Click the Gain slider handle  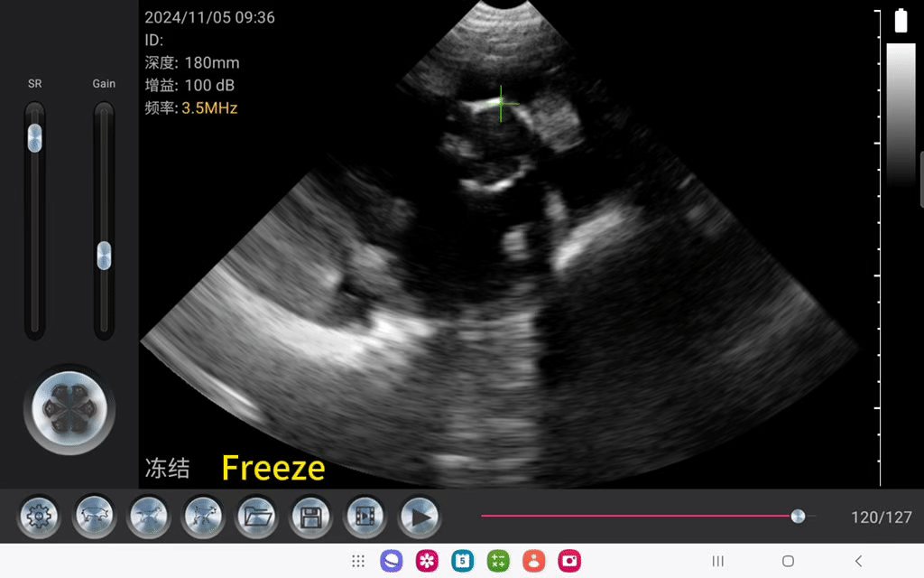(105, 256)
